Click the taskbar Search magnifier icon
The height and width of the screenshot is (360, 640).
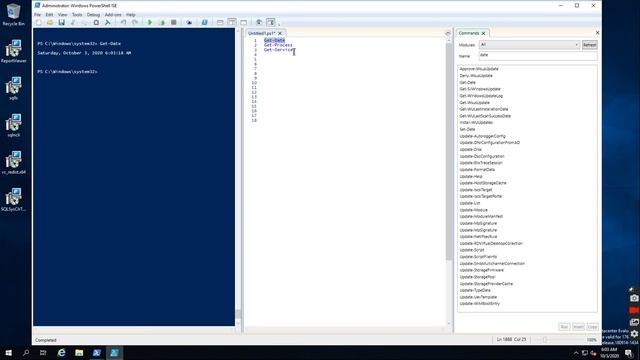click(x=26, y=353)
